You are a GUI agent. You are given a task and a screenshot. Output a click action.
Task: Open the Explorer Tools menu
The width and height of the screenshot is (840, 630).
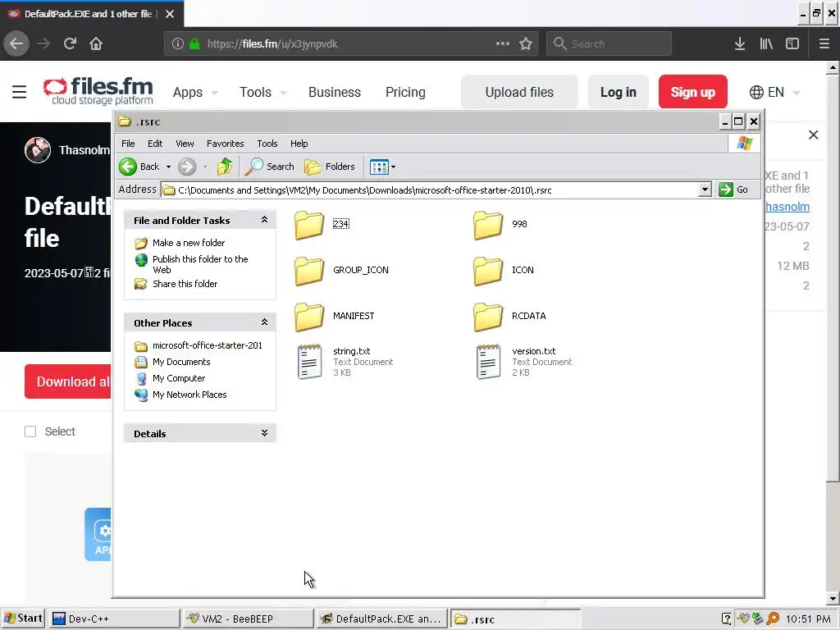267,144
